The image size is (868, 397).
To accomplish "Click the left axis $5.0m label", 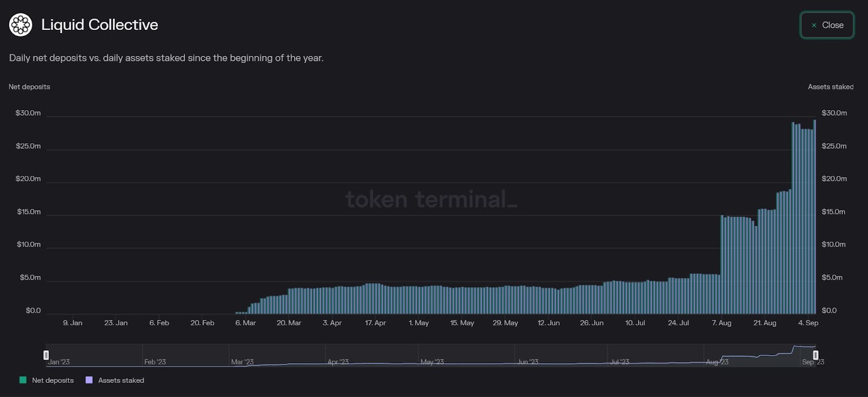I will [x=30, y=278].
